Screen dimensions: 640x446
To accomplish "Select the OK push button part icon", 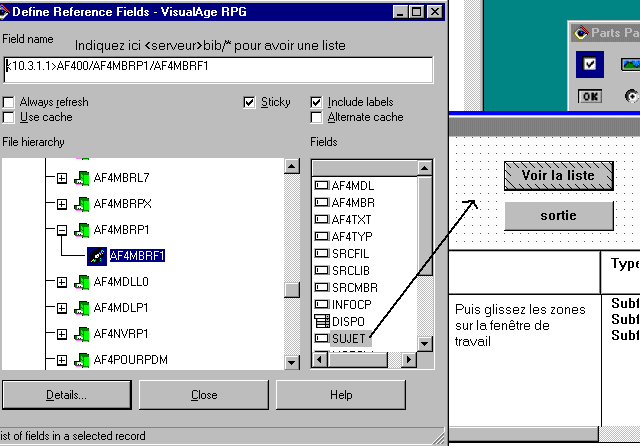I will coord(590,96).
